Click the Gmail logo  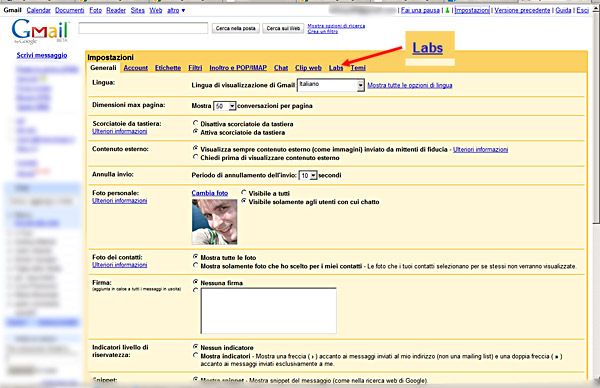tap(40, 31)
